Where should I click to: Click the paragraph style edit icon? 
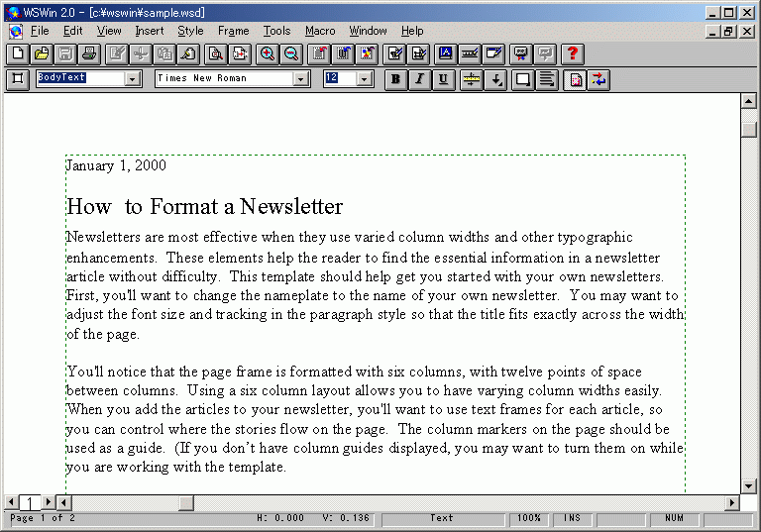click(x=394, y=53)
